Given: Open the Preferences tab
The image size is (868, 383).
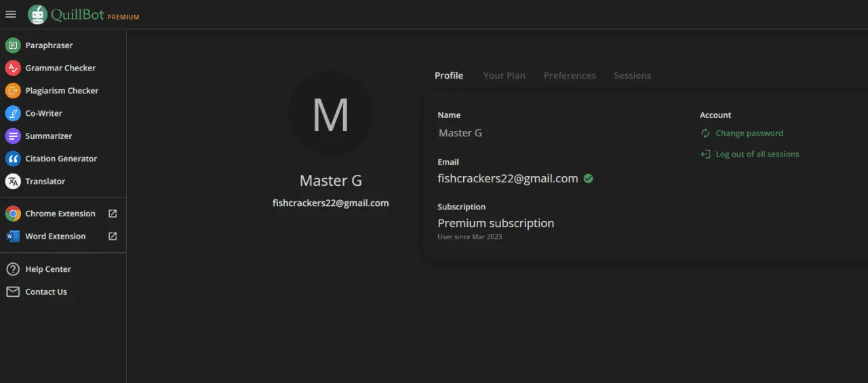Looking at the screenshot, I should [x=570, y=75].
